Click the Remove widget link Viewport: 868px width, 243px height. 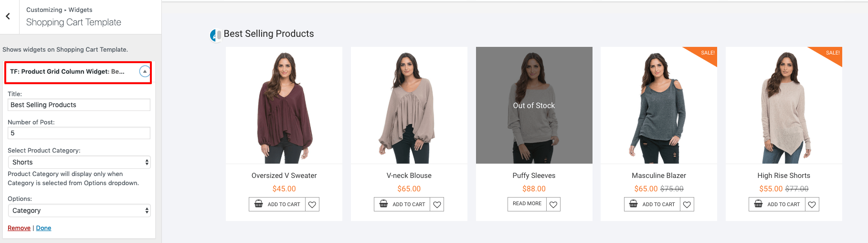point(19,228)
